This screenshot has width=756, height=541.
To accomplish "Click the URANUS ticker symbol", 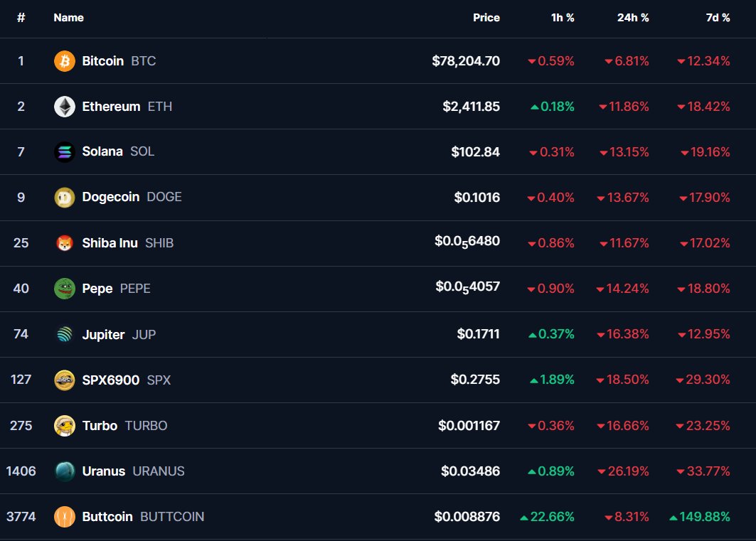I will click(x=159, y=471).
